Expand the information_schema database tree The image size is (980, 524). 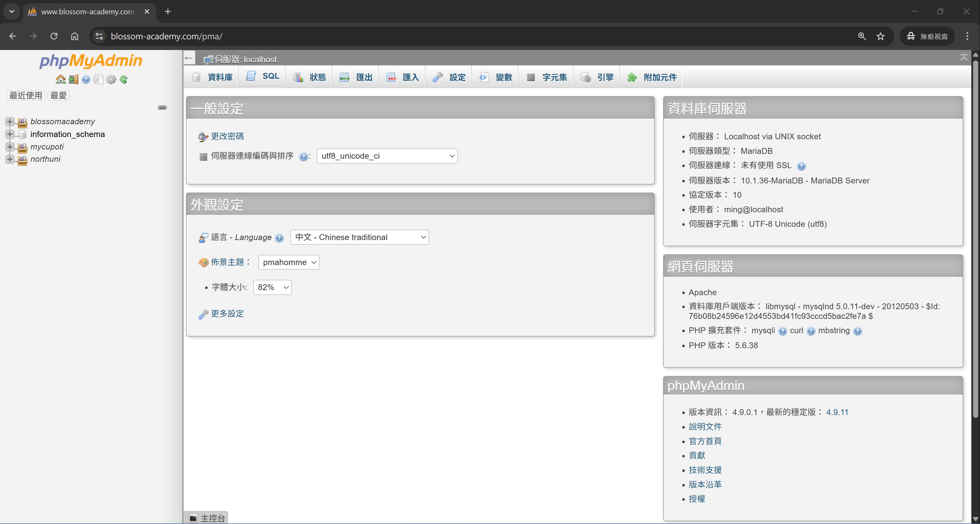pyautogui.click(x=10, y=134)
